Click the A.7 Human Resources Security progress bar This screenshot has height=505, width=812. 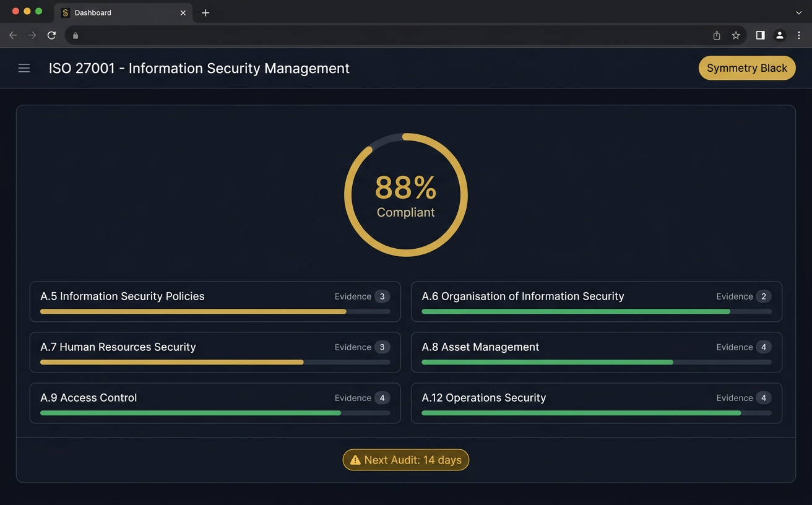(x=215, y=362)
